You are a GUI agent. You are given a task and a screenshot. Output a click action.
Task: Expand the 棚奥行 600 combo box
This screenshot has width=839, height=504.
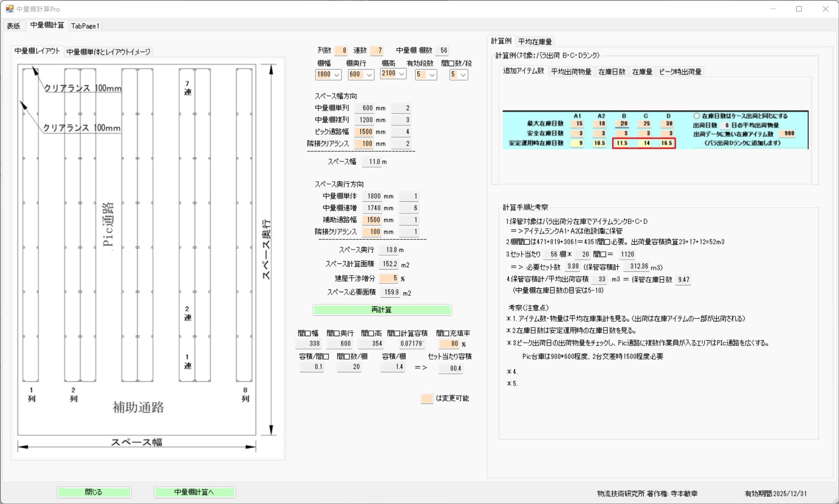coord(369,75)
